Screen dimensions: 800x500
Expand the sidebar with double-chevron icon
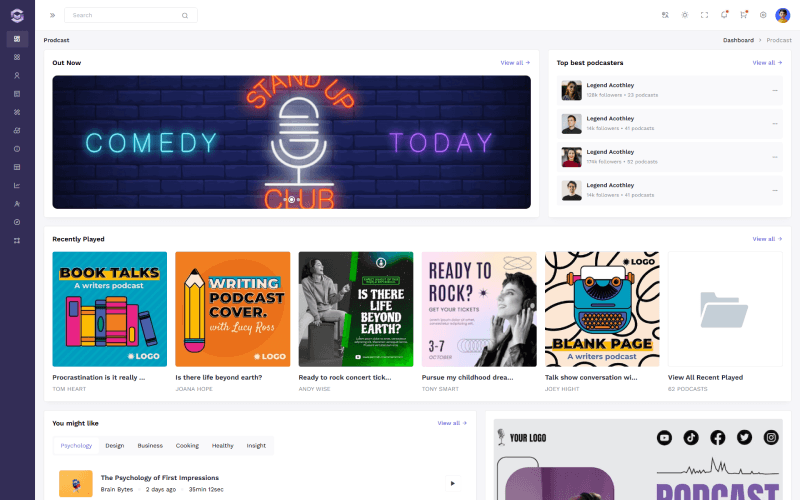[x=52, y=15]
